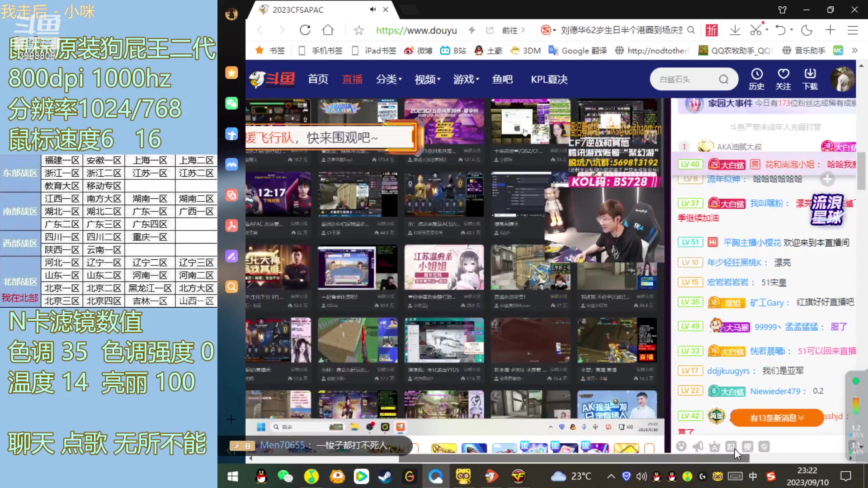Viewport: 868px width, 488px height.
Task: Click the 有13条新消息 new messages button
Action: pyautogui.click(x=777, y=418)
